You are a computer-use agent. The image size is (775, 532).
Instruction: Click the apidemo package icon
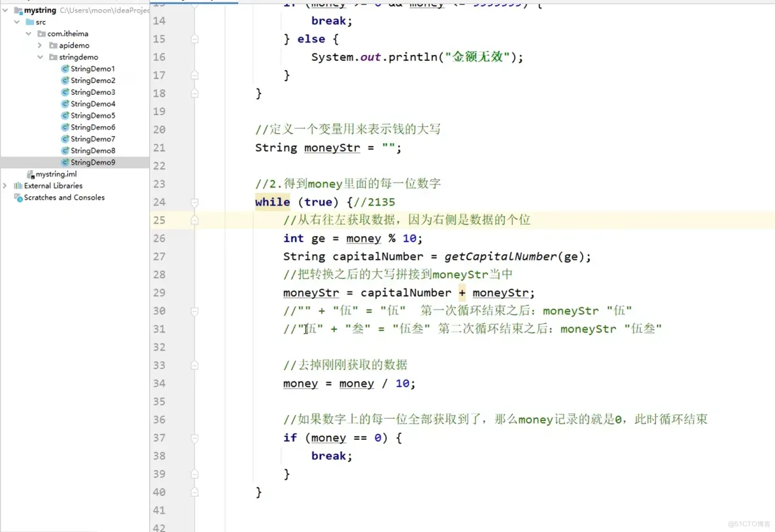click(54, 45)
